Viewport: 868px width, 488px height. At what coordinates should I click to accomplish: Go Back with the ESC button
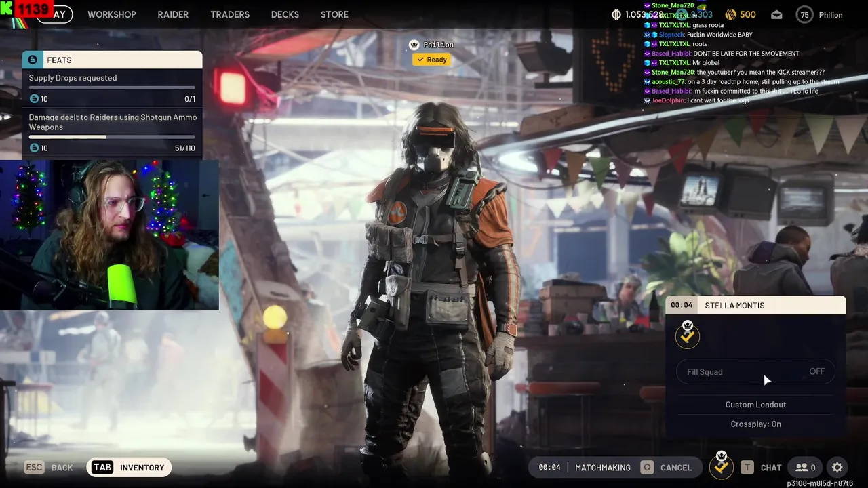point(49,468)
